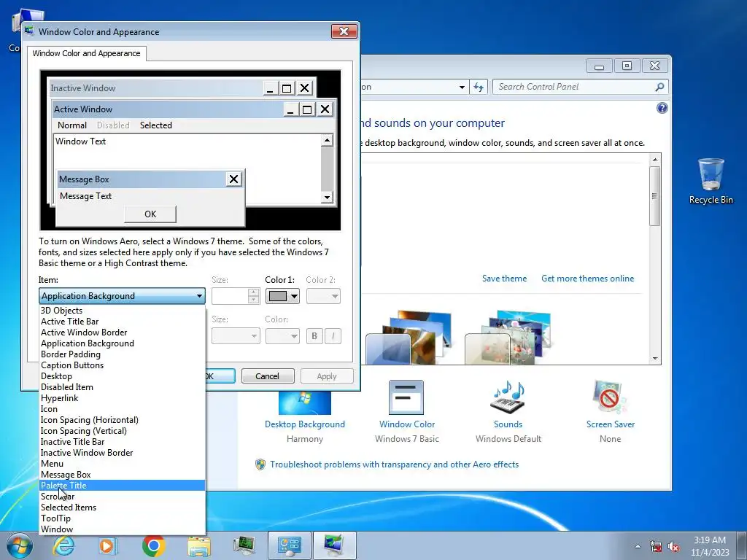
Task: Click themes list scroll down arrow
Action: pyautogui.click(x=655, y=359)
